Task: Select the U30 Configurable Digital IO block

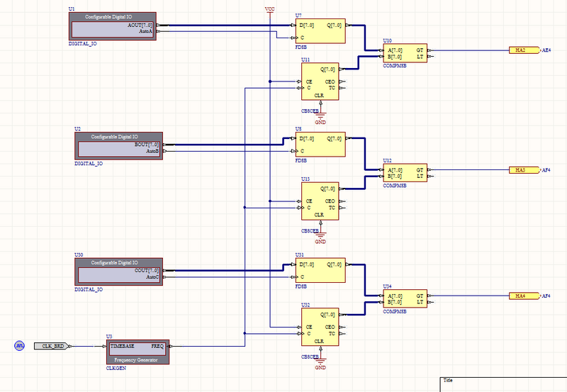Action: (118, 272)
